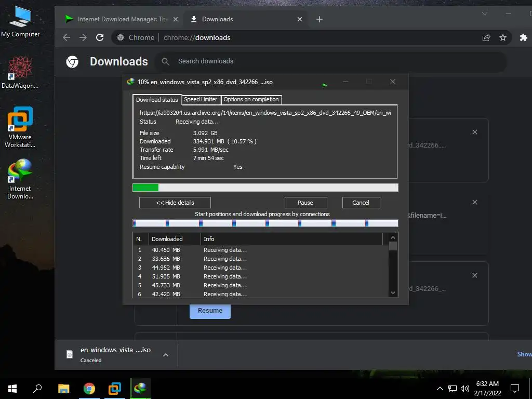Click the connections list scrollbar thumb
This screenshot has width=532, height=399.
pos(393,246)
